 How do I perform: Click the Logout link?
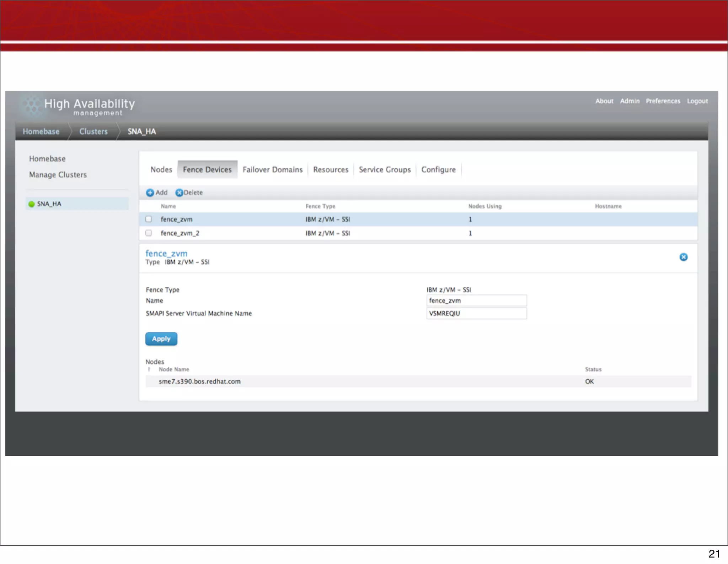point(697,101)
